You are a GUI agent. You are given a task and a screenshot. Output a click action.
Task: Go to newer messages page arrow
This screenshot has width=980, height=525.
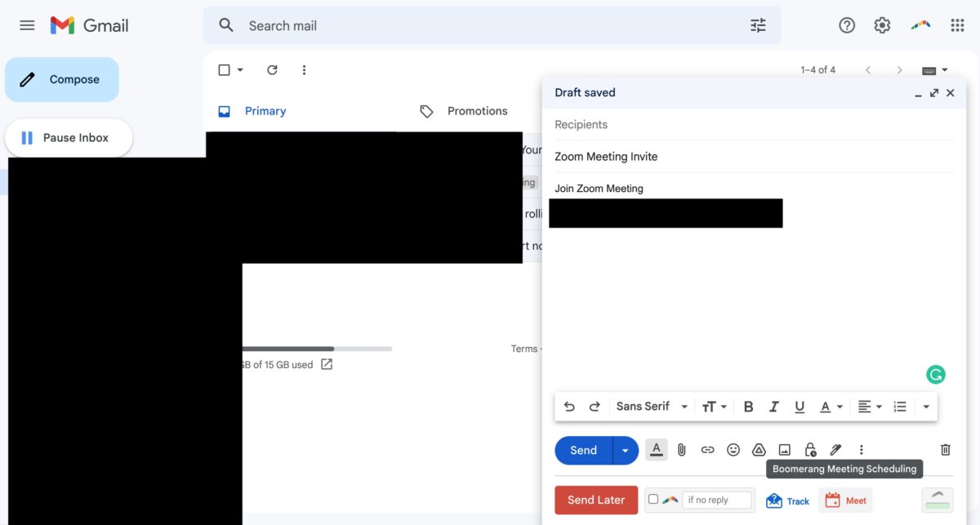coord(868,70)
